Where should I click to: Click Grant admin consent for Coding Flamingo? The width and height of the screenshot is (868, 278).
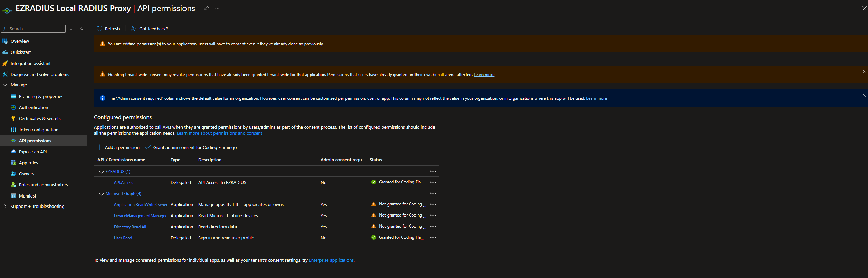pos(191,147)
